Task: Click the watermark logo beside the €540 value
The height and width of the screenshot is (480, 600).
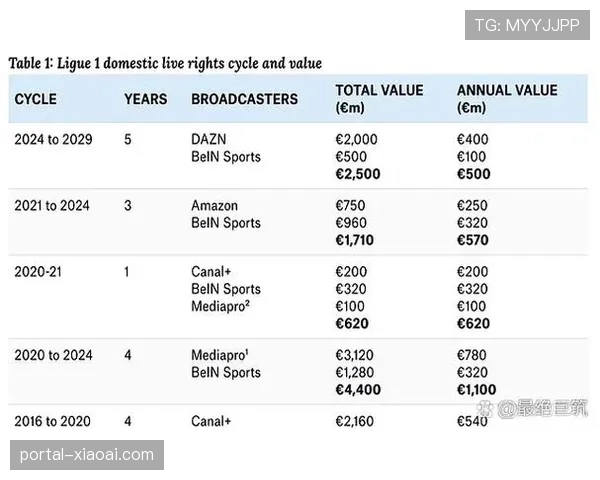Action: pos(507,408)
